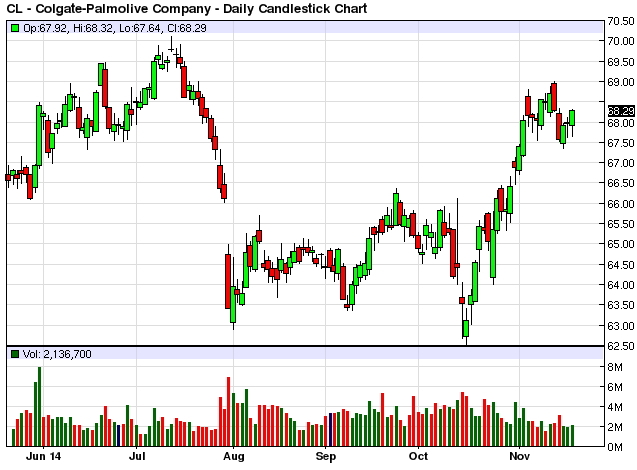Viewport: 637px width, 470px height.
Task: Click the 4M volume axis label
Action: (615, 407)
